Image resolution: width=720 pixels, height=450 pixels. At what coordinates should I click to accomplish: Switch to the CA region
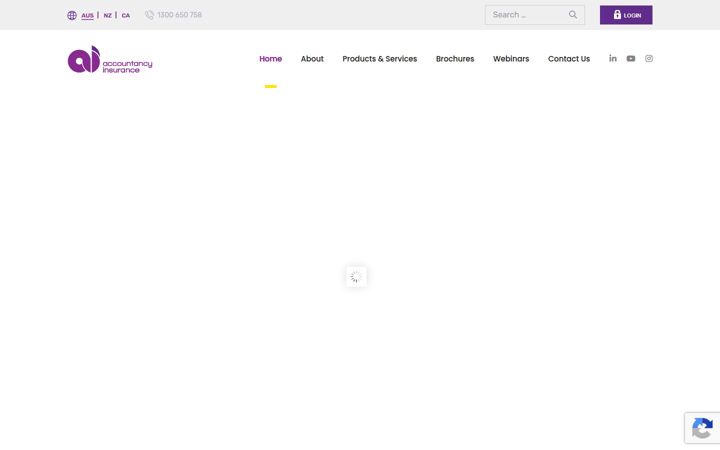tap(126, 15)
